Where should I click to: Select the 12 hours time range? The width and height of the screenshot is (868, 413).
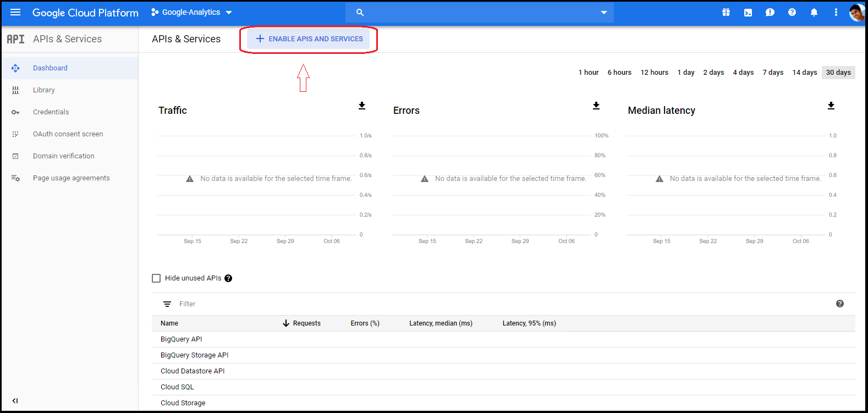tap(655, 73)
